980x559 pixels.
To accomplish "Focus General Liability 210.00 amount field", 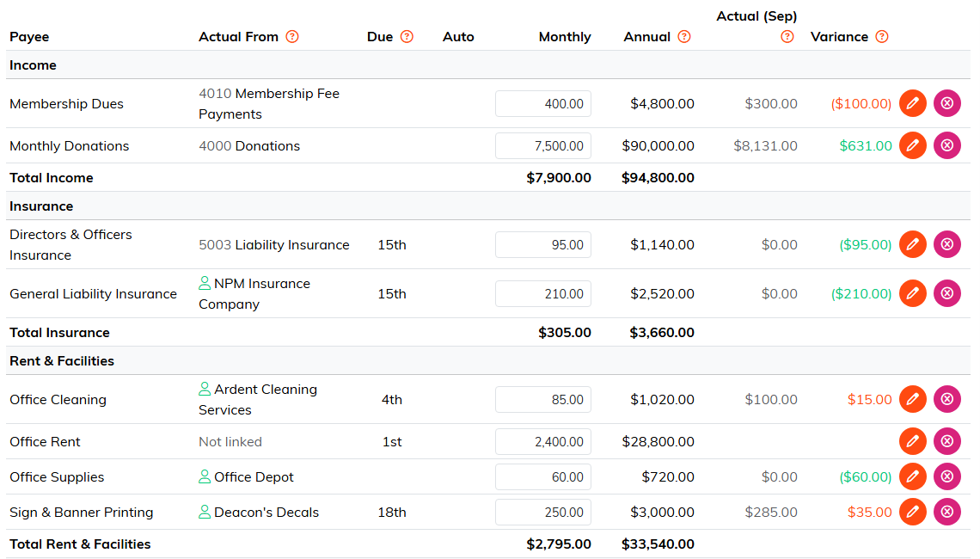I will (x=543, y=294).
